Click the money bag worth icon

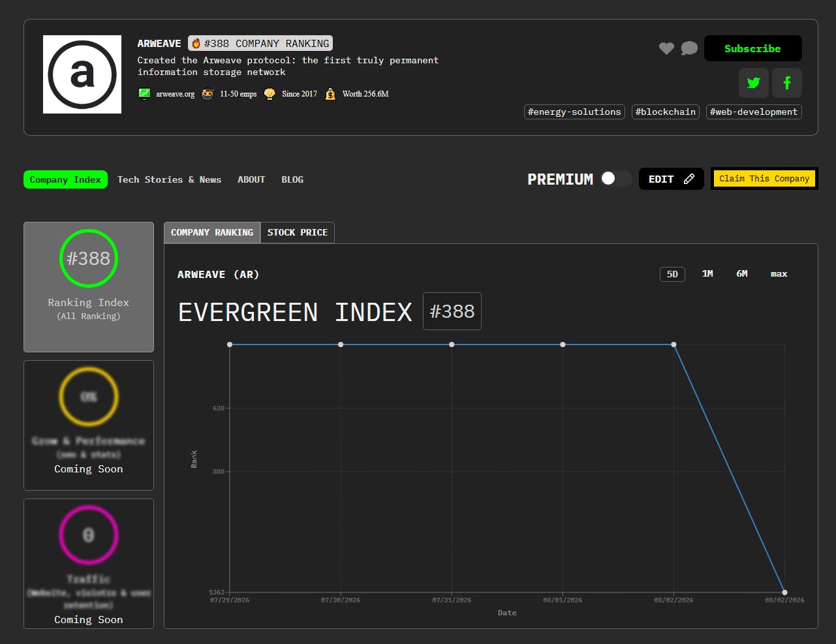click(331, 94)
